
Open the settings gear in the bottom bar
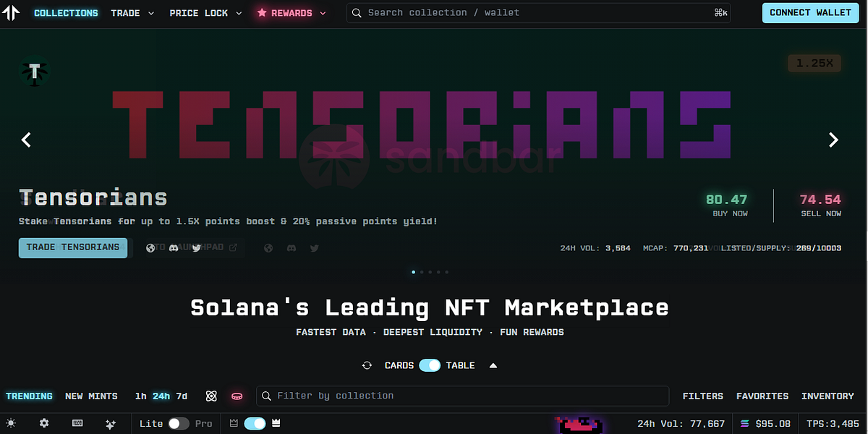pyautogui.click(x=43, y=423)
